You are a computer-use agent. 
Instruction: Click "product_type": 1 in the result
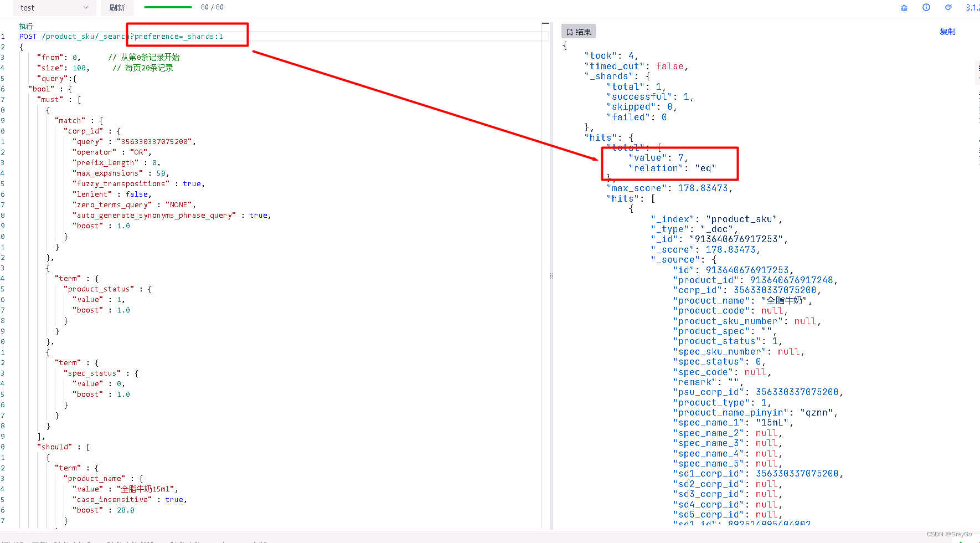pos(722,403)
